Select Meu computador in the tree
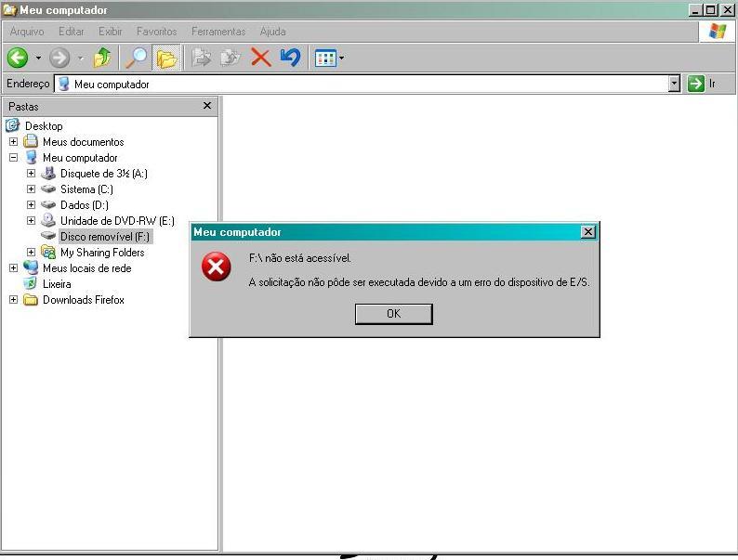This screenshot has width=738, height=560. coord(80,158)
